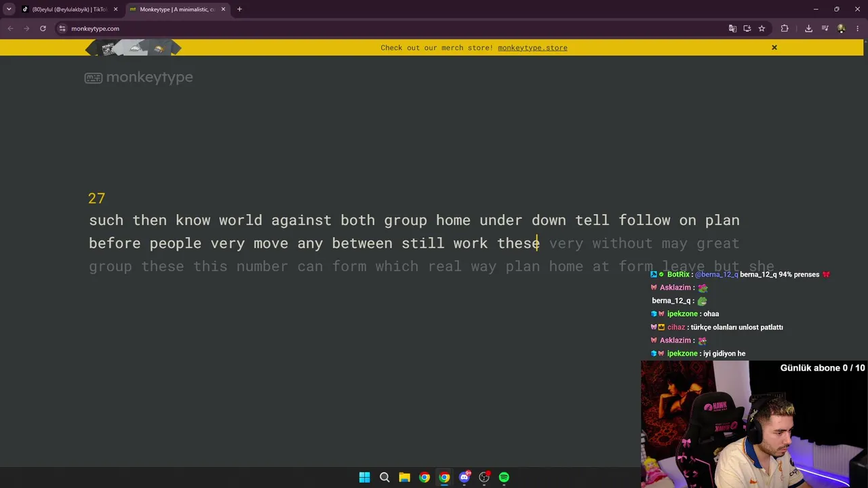The height and width of the screenshot is (488, 868).
Task: Click the word "against" in the test
Action: (301, 220)
